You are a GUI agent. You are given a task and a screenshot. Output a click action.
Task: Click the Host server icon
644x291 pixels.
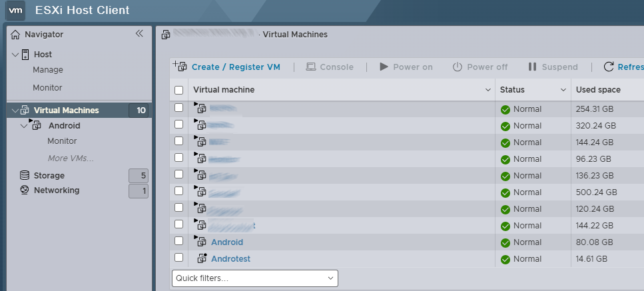(x=25, y=54)
